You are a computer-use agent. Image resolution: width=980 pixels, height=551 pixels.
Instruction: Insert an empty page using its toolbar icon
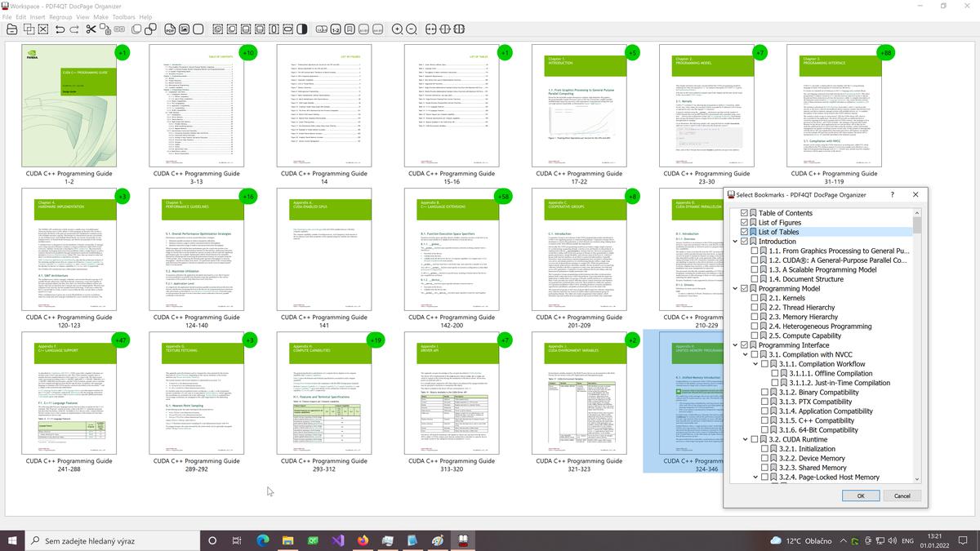click(197, 29)
